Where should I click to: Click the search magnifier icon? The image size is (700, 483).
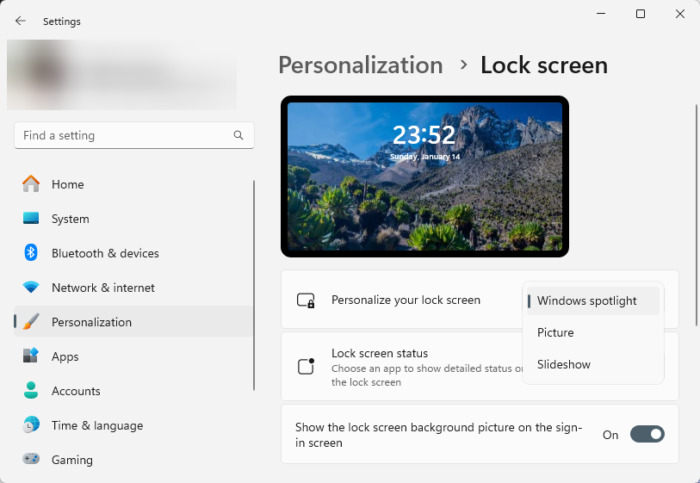[x=238, y=135]
